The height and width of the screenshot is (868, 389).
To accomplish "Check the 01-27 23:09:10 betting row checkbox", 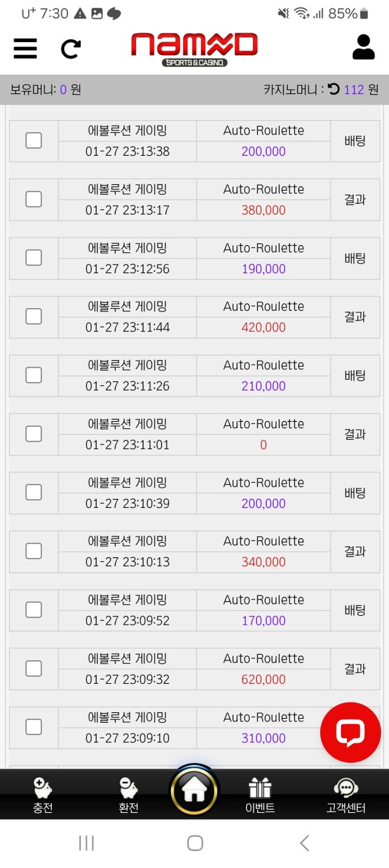I will click(33, 727).
